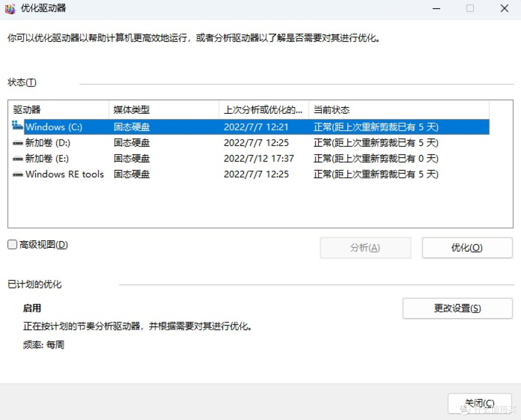Click the 2022/7/12 17:37 date cell
521x420 pixels.
tap(259, 158)
